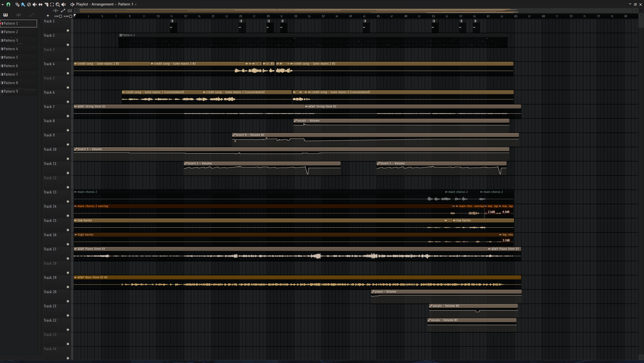This screenshot has height=363, width=644.
Task: Select the Draw pencil tool
Action: (x=17, y=4)
